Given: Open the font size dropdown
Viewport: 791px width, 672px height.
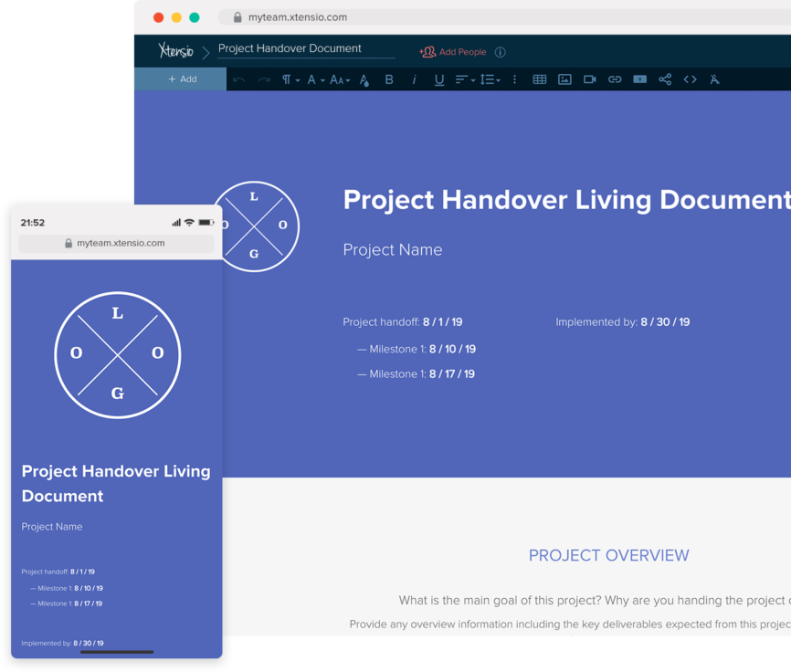Looking at the screenshot, I should tap(340, 79).
